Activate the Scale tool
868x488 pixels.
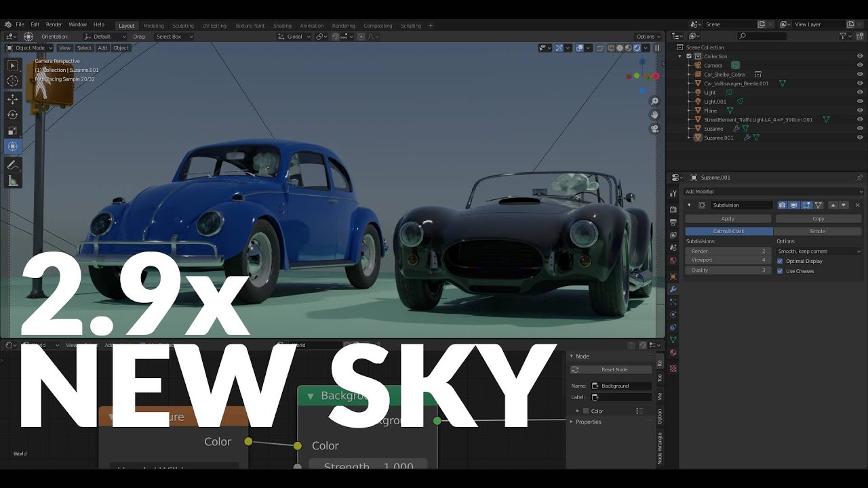(13, 130)
